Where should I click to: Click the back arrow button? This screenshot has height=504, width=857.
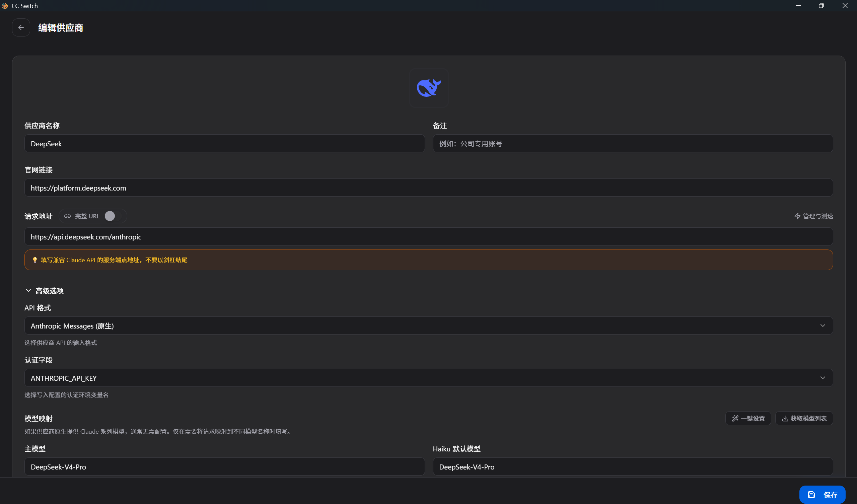pyautogui.click(x=21, y=27)
